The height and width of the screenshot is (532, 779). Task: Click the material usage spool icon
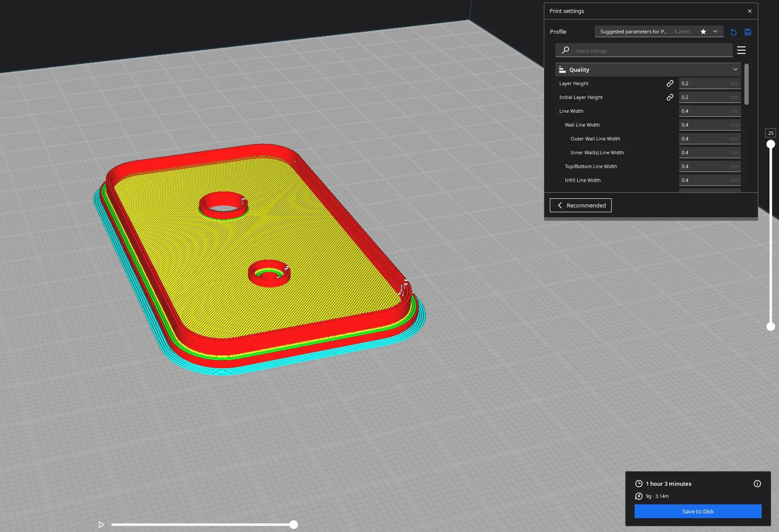pos(639,496)
